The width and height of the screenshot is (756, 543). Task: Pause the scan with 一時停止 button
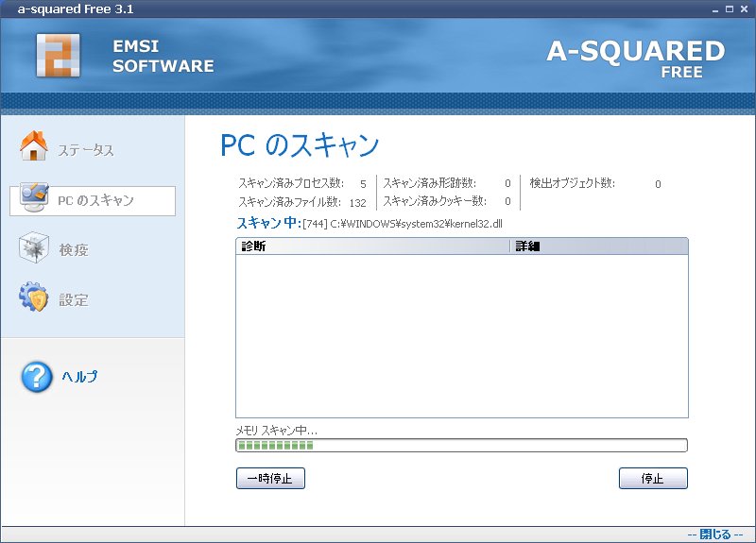pyautogui.click(x=270, y=479)
